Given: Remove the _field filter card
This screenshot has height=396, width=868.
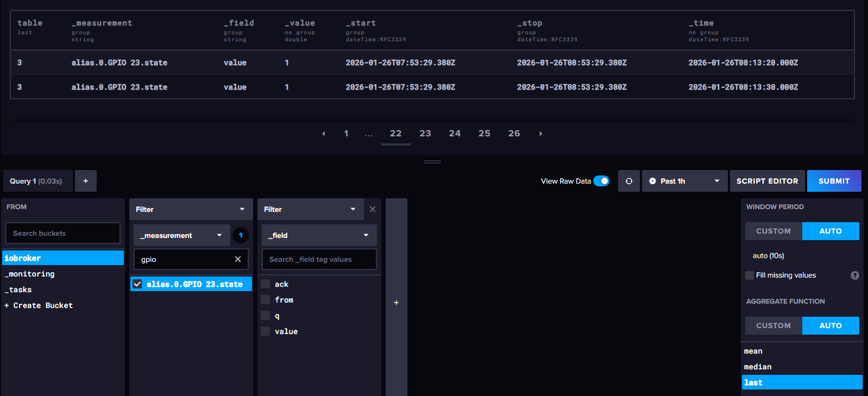Looking at the screenshot, I should [x=373, y=209].
